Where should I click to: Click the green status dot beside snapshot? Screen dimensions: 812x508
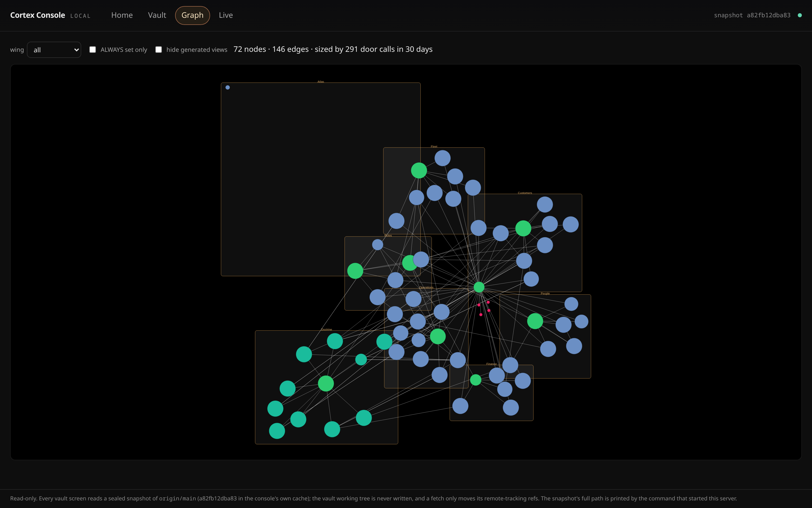click(x=800, y=15)
